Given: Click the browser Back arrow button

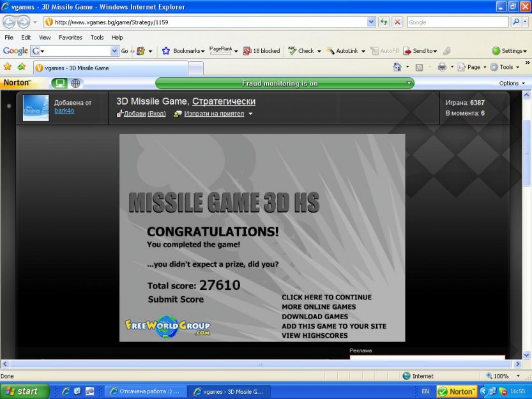Looking at the screenshot, I should [x=9, y=22].
